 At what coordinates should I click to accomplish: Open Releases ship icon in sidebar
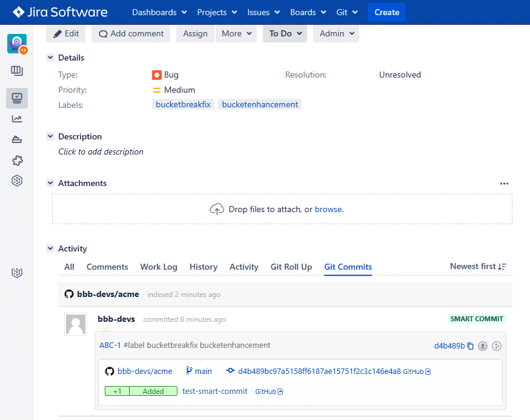[x=17, y=139]
